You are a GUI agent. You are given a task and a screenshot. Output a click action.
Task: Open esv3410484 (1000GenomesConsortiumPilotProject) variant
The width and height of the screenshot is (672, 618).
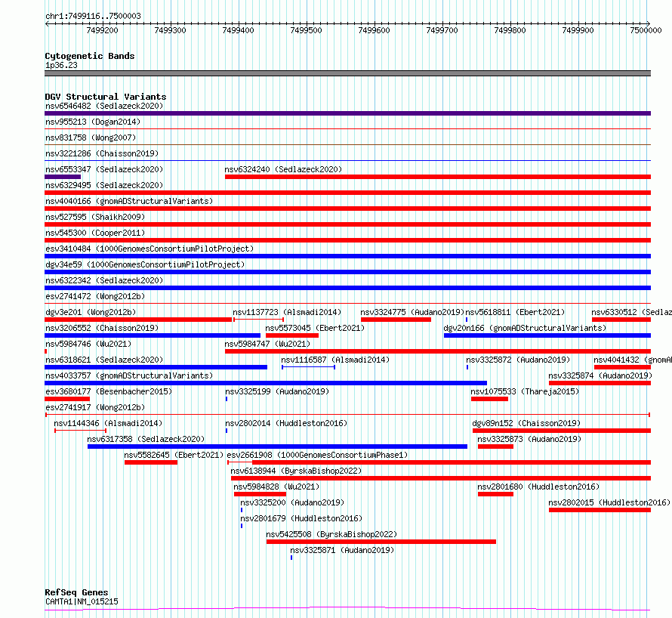pyautogui.click(x=150, y=249)
